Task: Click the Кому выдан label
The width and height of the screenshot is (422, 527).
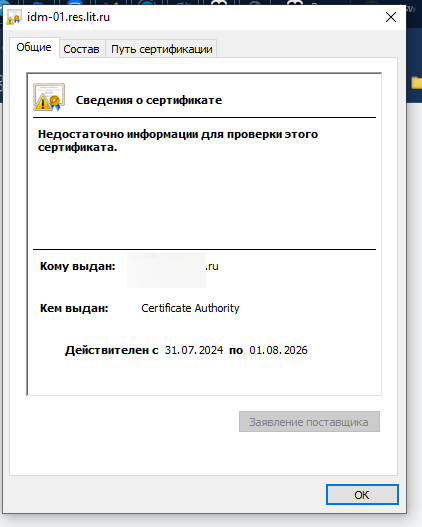Action: pyautogui.click(x=78, y=266)
